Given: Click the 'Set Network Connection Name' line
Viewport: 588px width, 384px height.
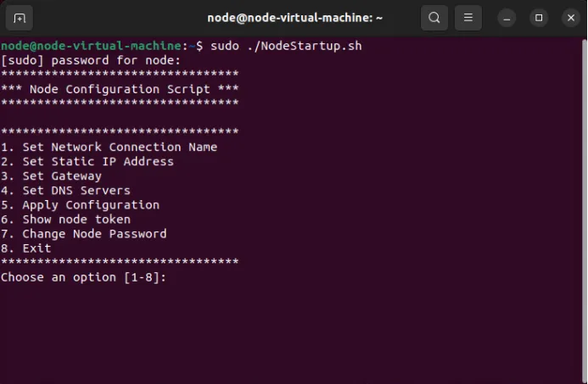Looking at the screenshot, I should pos(109,147).
